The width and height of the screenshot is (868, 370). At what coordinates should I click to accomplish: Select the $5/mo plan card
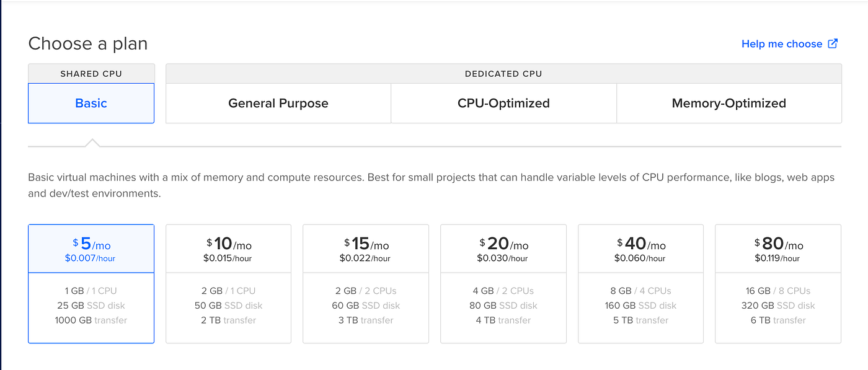tap(91, 284)
